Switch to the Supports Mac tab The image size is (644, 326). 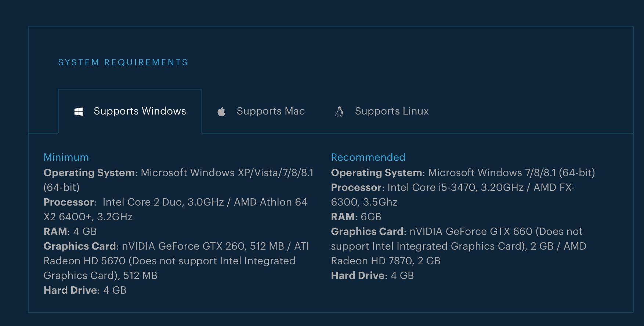[261, 111]
